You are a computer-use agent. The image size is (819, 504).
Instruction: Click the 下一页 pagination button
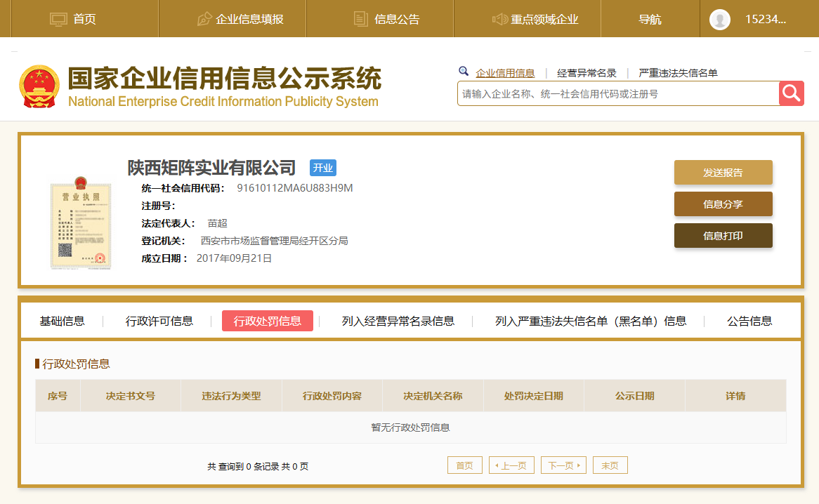click(563, 465)
